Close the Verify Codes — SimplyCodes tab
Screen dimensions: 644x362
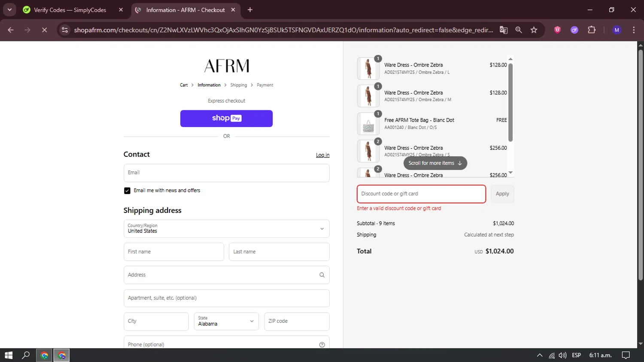(121, 10)
